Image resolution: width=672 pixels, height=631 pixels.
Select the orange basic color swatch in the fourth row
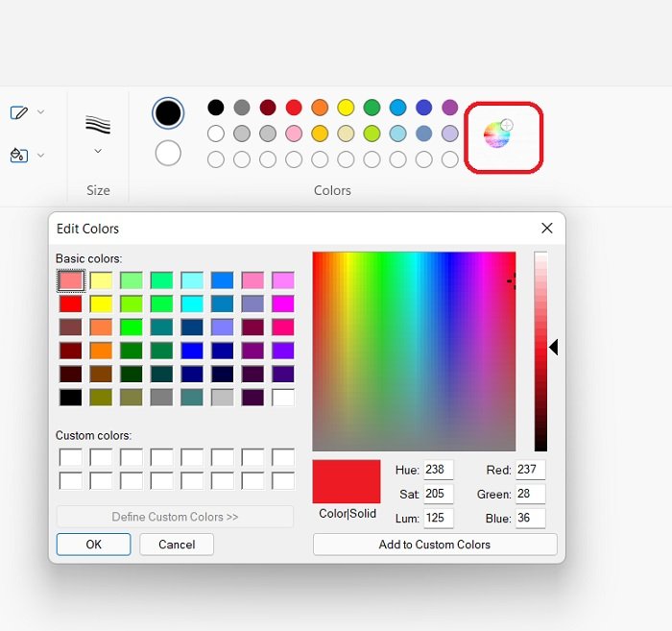(101, 351)
